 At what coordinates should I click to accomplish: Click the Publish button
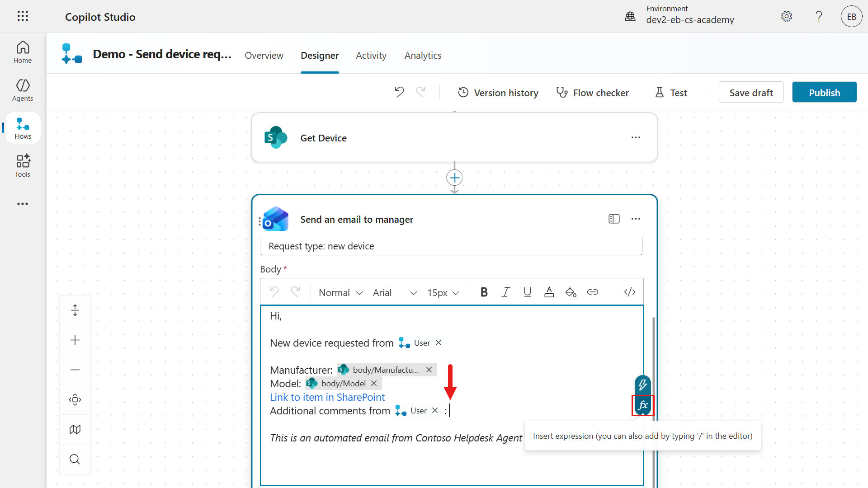(x=824, y=93)
